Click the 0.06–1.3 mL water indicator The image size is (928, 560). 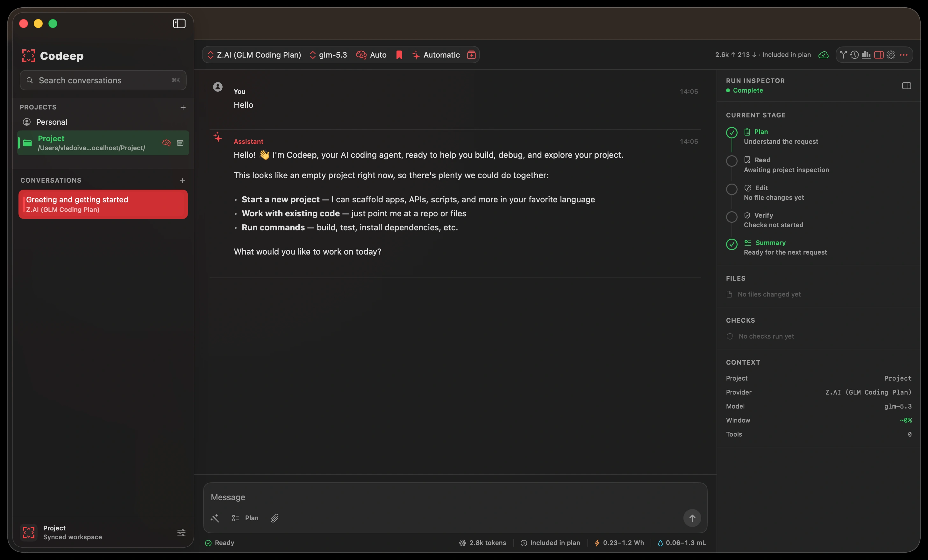coord(682,543)
